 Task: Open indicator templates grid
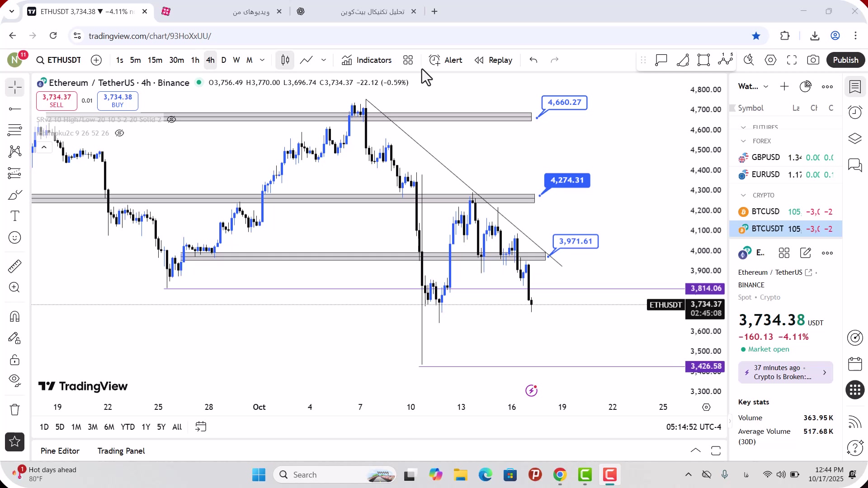pyautogui.click(x=408, y=60)
